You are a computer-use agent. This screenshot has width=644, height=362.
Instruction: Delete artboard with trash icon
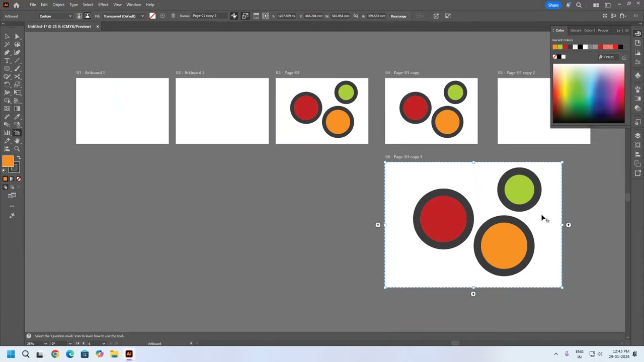click(173, 16)
